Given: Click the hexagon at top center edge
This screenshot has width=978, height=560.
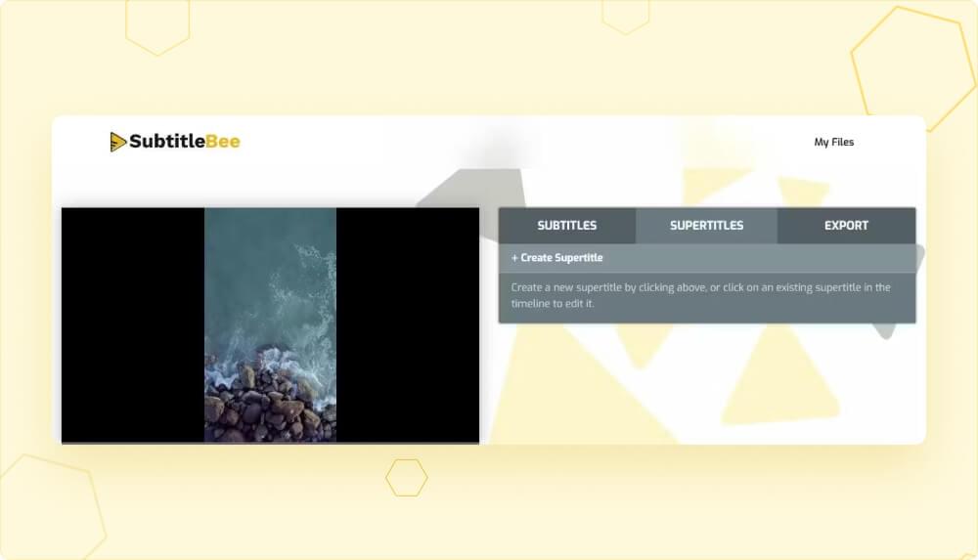Looking at the screenshot, I should click(626, 14).
